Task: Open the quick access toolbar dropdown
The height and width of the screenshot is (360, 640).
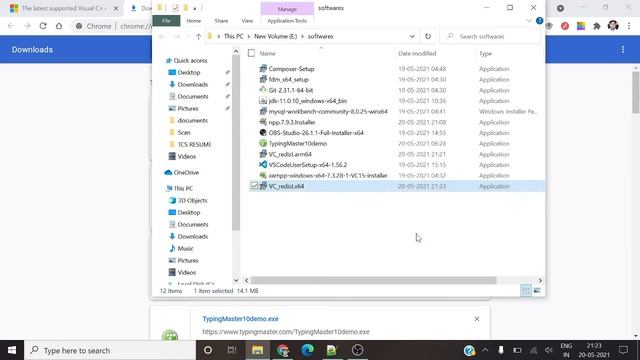Action: tap(195, 8)
